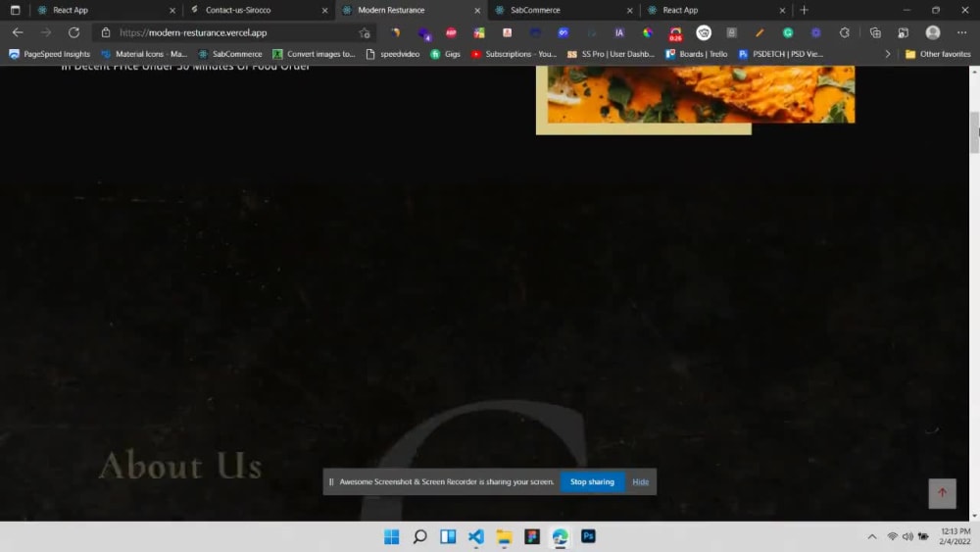Open Widgets panel in taskbar
Screen dimensions: 980x552
448,536
